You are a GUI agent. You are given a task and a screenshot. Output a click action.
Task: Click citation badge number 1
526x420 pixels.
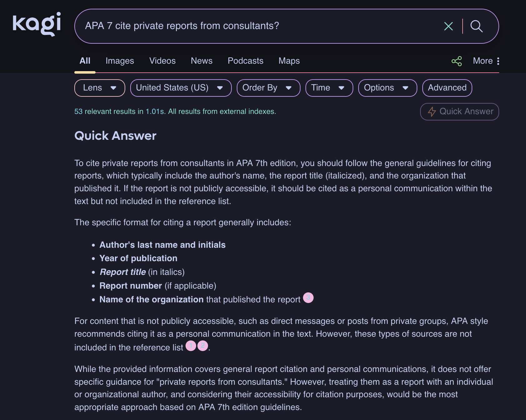(x=191, y=346)
